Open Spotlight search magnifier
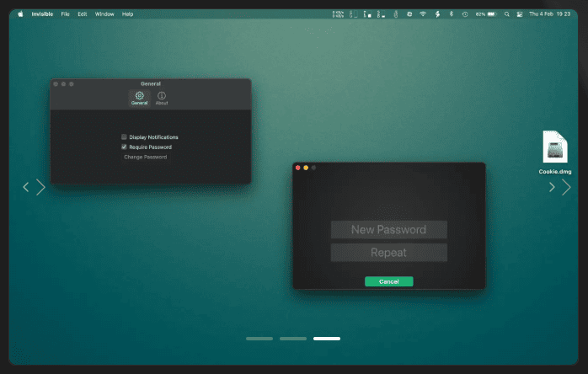The width and height of the screenshot is (588, 374). [506, 14]
